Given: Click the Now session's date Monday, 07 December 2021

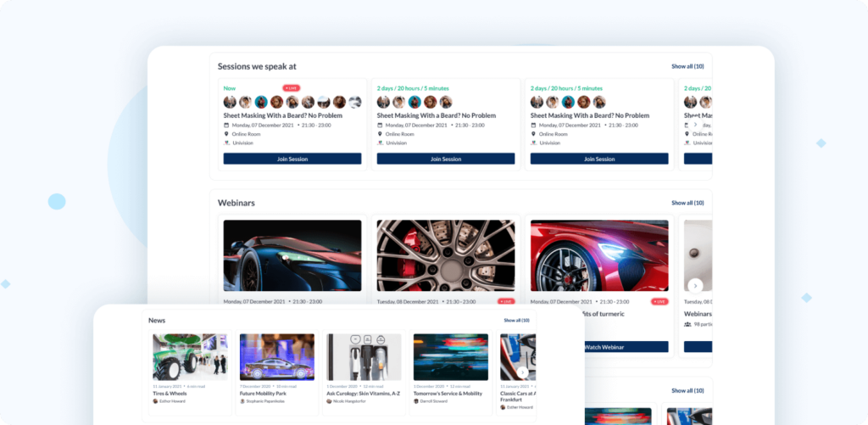Looking at the screenshot, I should 262,126.
